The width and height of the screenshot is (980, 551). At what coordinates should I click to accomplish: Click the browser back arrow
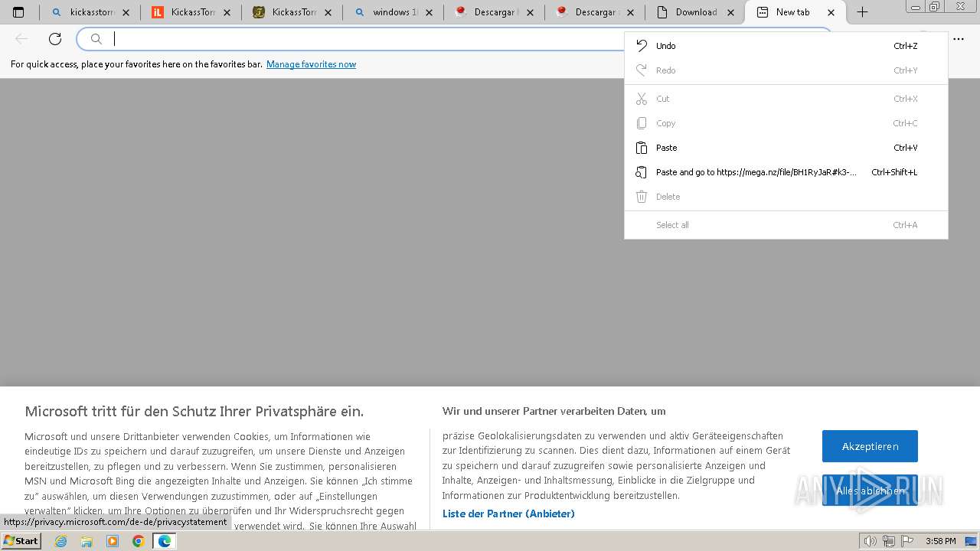coord(21,39)
